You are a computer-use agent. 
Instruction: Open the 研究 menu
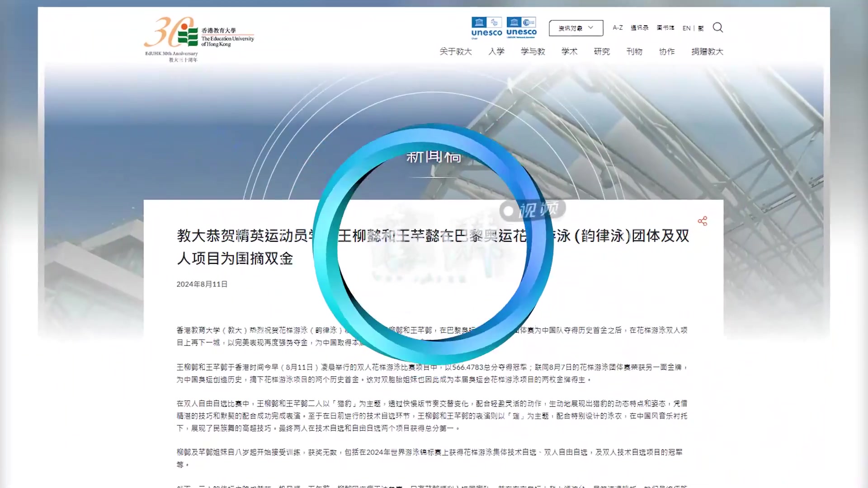point(602,52)
